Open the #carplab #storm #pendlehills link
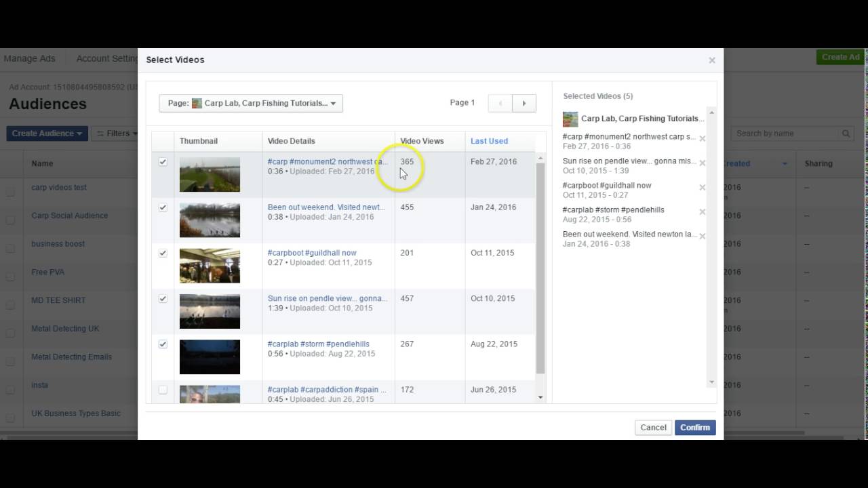 point(319,344)
